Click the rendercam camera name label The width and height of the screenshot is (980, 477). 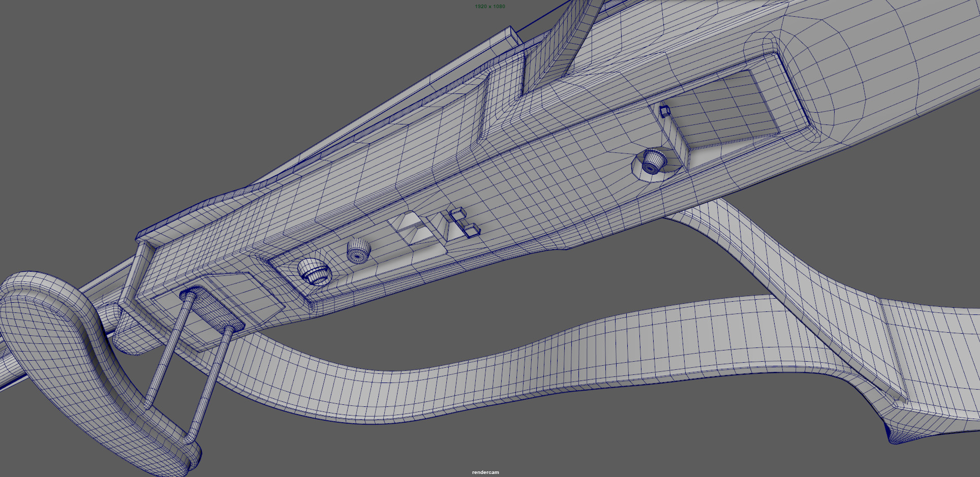pos(485,472)
